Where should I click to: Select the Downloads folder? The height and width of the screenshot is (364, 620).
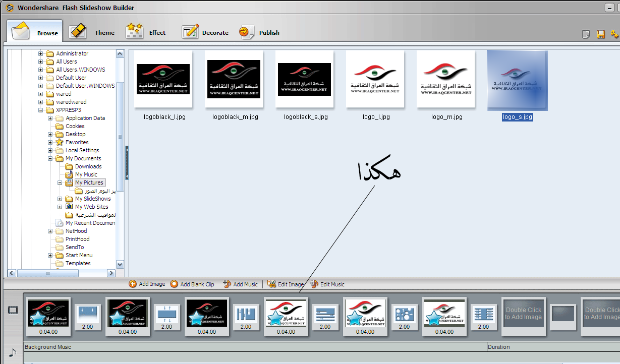88,166
